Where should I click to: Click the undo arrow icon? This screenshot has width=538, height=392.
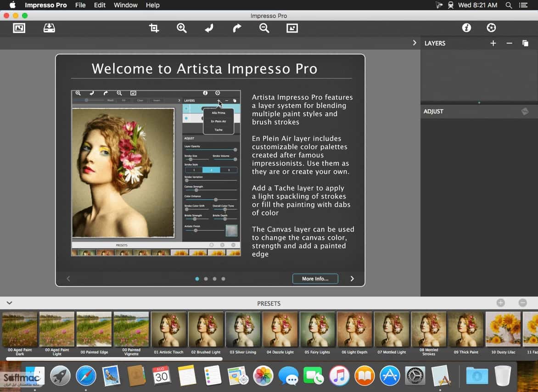tap(209, 28)
